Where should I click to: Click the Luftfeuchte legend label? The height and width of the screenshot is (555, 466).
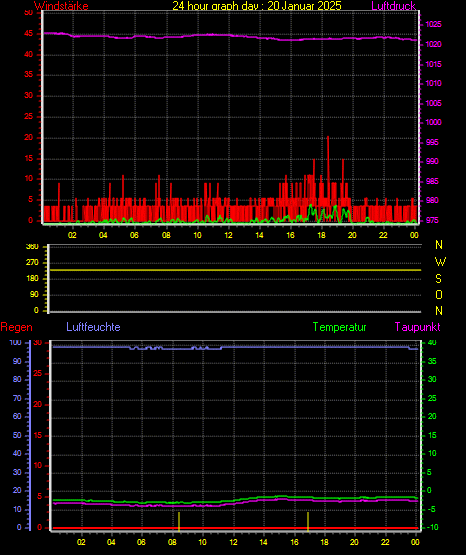(93, 327)
